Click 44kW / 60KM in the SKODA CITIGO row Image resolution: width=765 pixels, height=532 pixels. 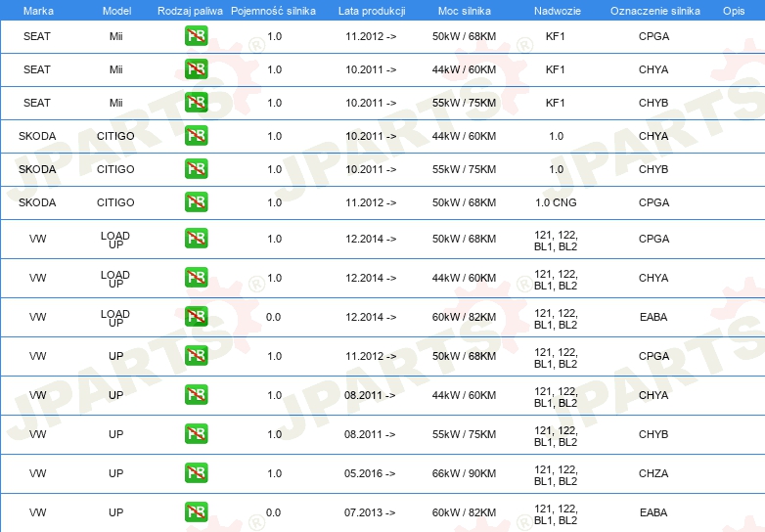(x=464, y=136)
